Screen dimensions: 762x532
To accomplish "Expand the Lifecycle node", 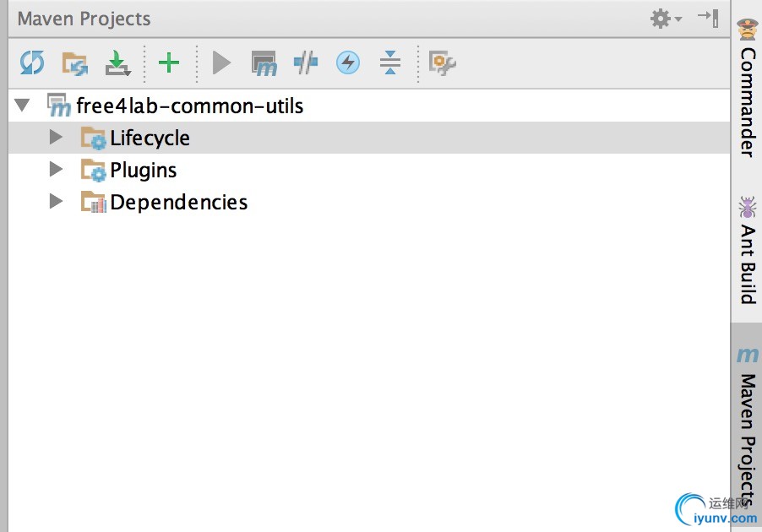I will point(56,138).
